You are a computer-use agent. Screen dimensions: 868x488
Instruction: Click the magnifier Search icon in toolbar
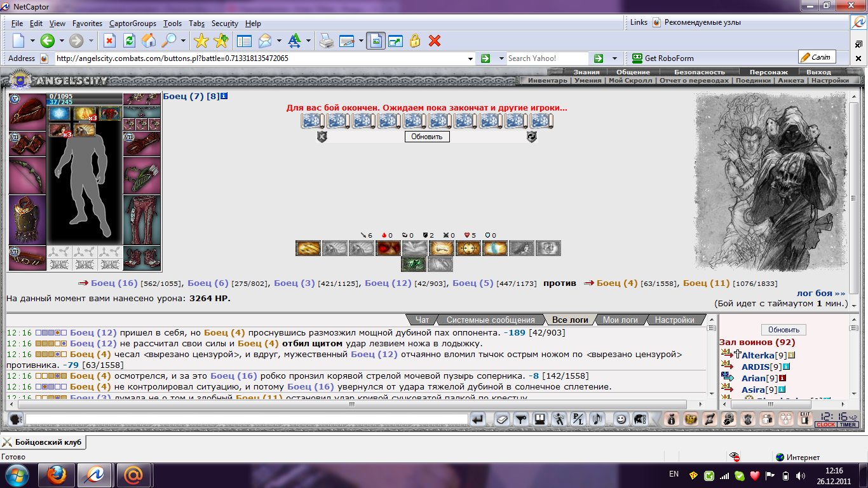point(168,41)
